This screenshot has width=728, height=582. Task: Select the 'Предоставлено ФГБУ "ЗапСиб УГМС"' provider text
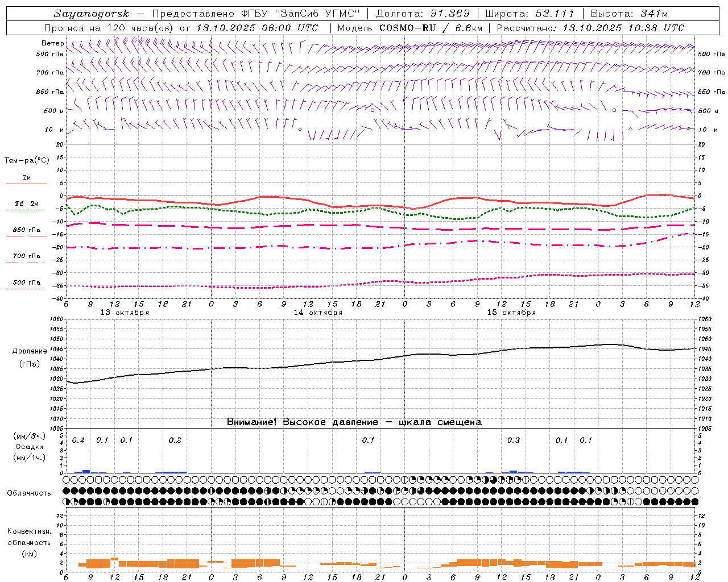pos(256,14)
